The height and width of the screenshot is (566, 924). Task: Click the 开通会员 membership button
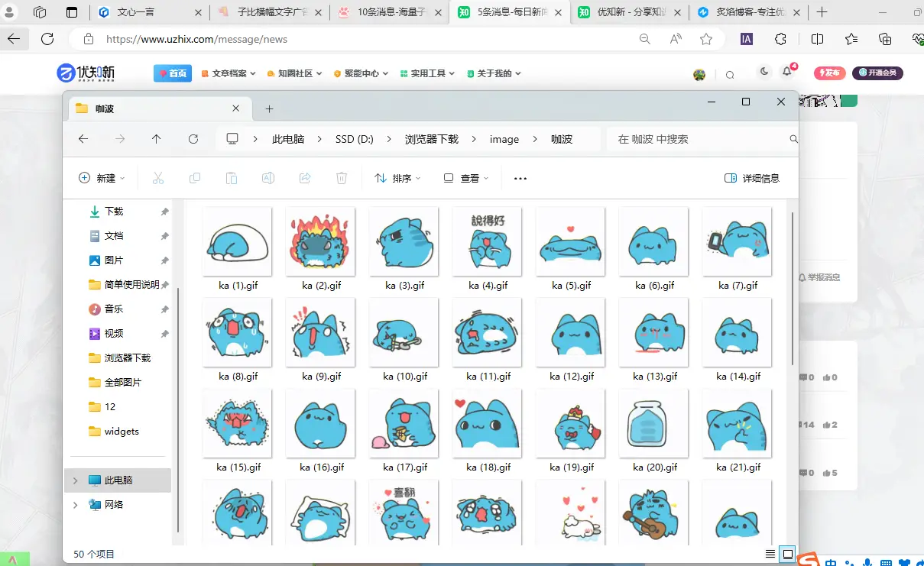tap(878, 73)
